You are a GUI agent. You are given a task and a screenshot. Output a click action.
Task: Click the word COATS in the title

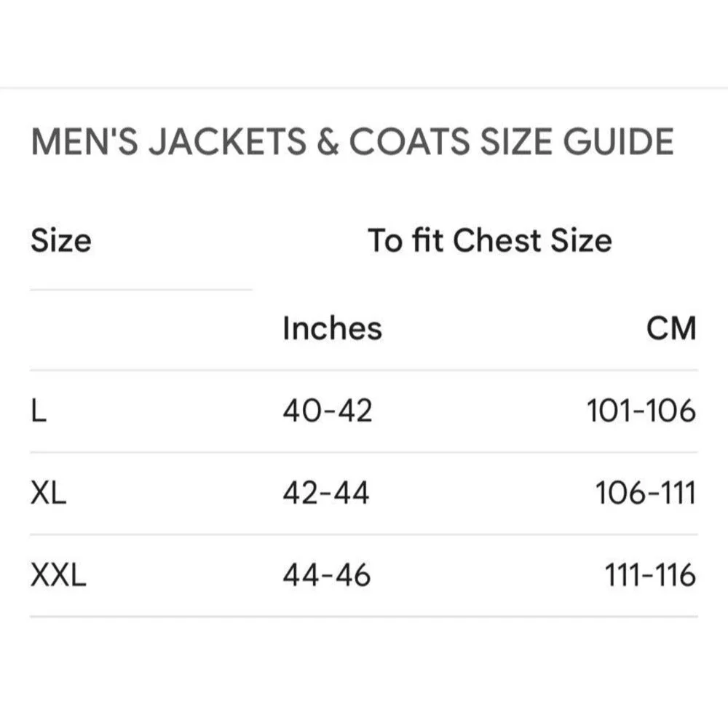pyautogui.click(x=409, y=142)
